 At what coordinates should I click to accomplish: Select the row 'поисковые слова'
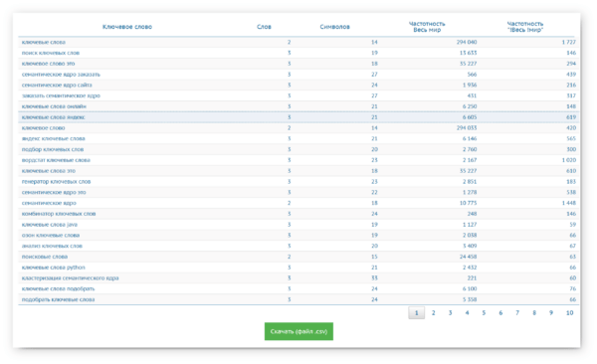coord(298,257)
